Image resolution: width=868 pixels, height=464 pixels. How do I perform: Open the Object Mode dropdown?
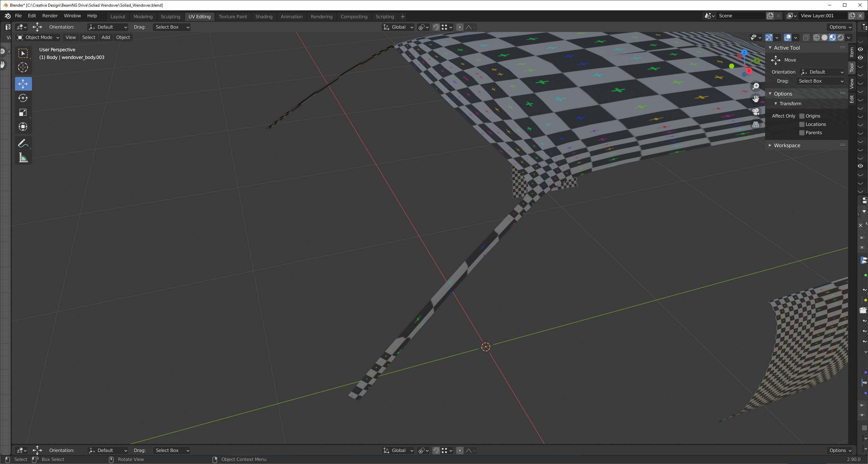point(38,37)
